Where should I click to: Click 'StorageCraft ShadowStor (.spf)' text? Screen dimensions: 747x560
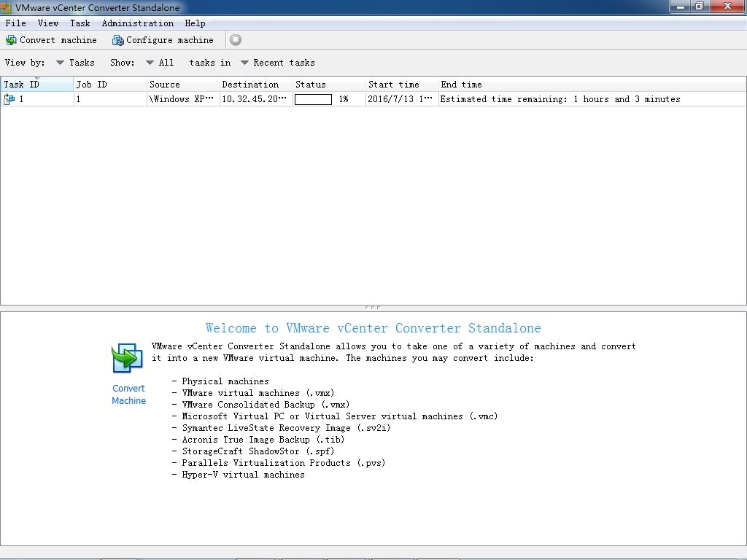click(258, 451)
